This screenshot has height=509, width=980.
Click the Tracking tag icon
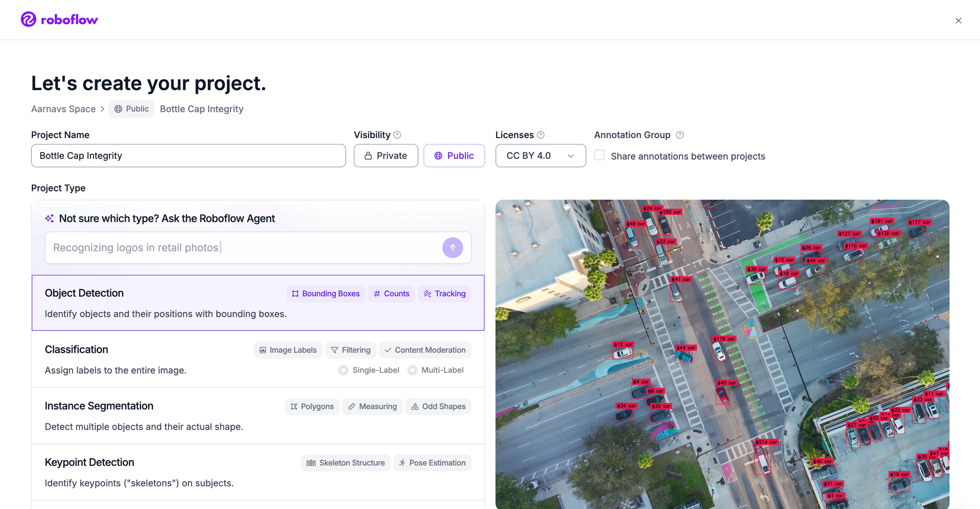click(428, 294)
